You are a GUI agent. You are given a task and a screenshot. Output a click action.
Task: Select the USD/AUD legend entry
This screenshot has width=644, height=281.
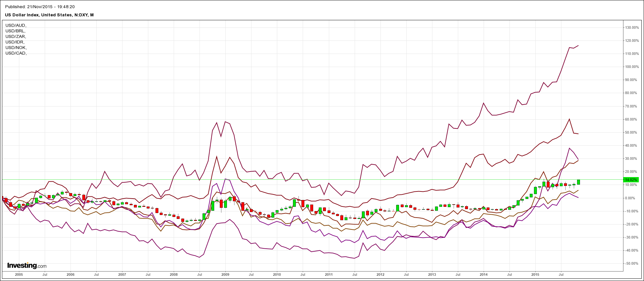[x=16, y=25]
